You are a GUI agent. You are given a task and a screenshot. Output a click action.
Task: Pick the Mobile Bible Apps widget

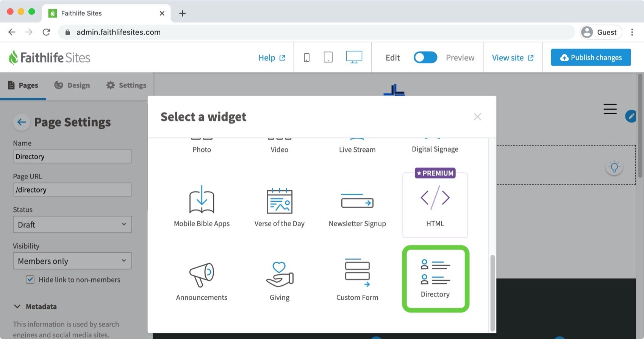[202, 206]
